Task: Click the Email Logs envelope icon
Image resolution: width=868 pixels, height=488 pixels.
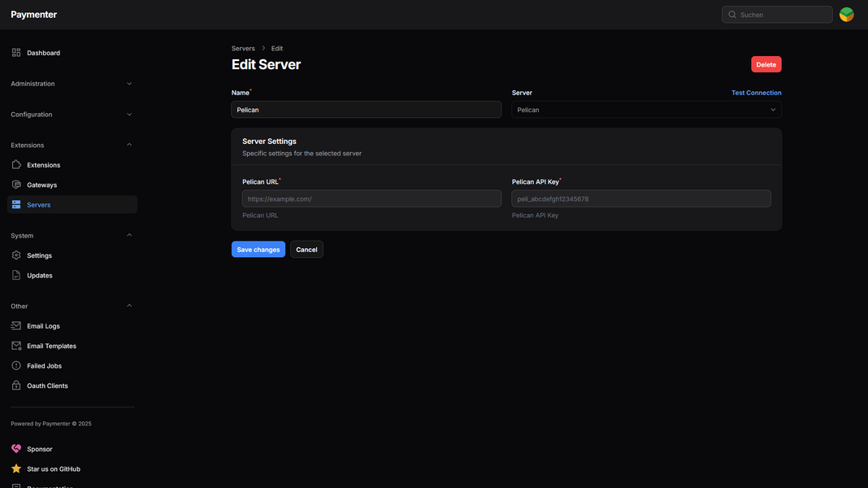Action: [x=16, y=325]
